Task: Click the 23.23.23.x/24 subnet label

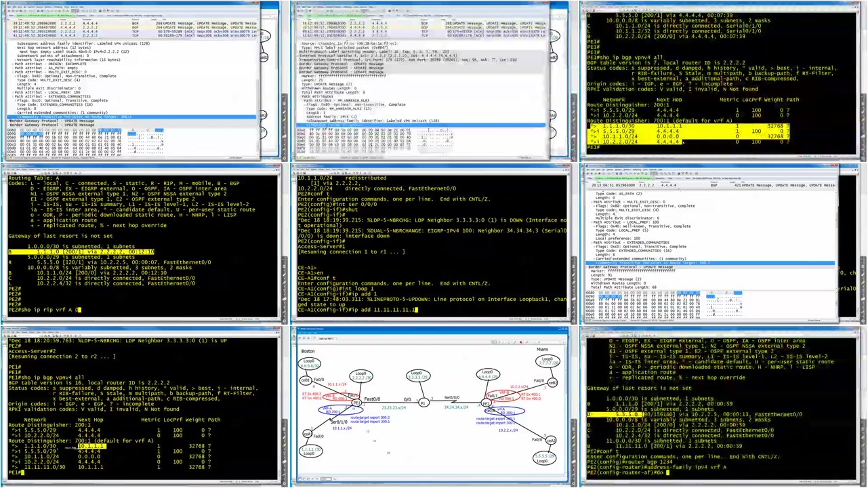Action: pos(393,407)
